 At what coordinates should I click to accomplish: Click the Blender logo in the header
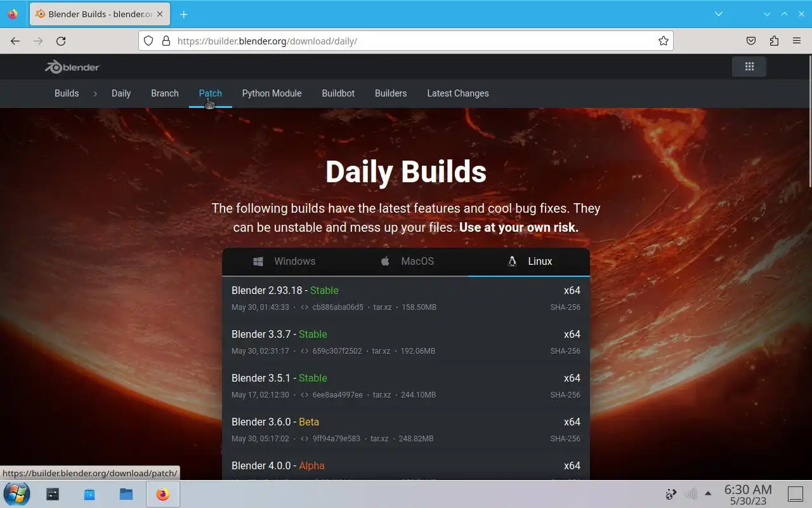pyautogui.click(x=72, y=67)
